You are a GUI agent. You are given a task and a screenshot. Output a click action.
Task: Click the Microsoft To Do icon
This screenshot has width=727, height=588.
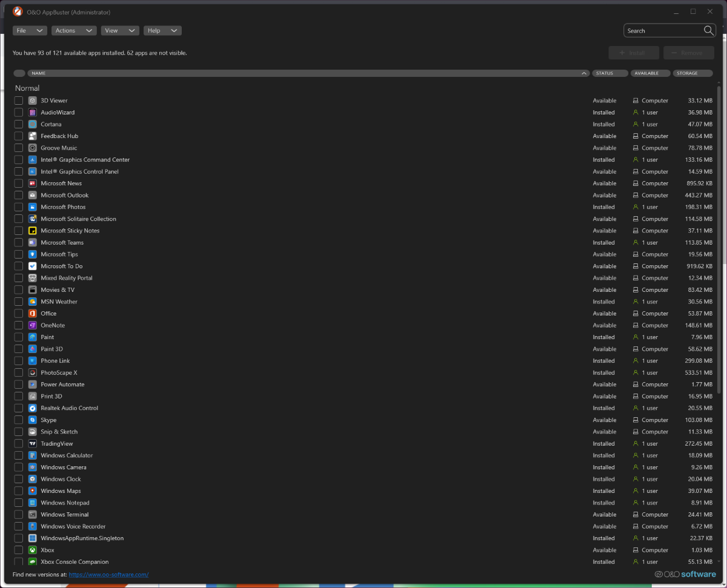tap(33, 266)
